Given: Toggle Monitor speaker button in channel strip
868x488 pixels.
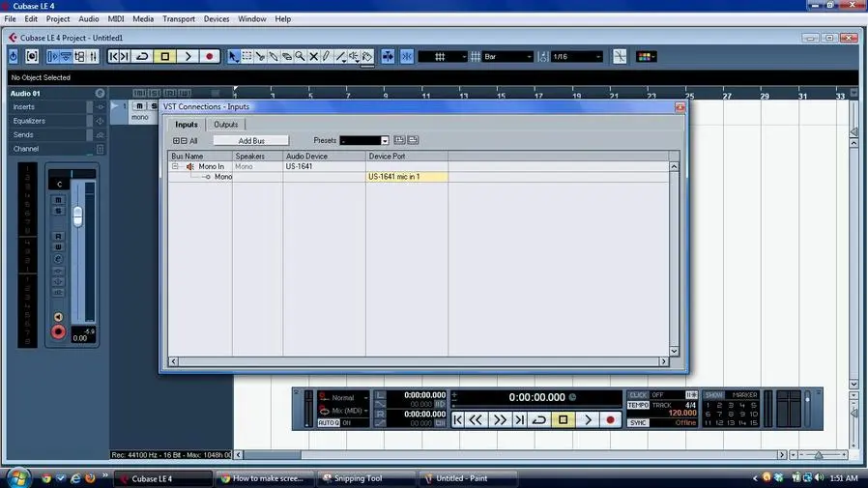Looking at the screenshot, I should tap(58, 317).
